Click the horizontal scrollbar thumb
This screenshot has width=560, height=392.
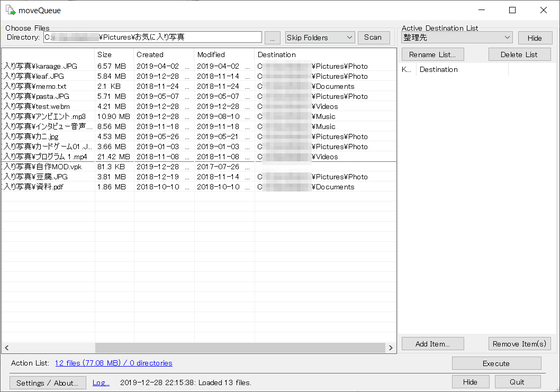(240, 348)
